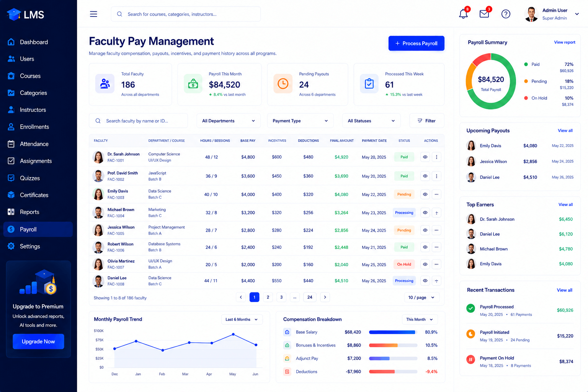Open more actions for Prof. David Smith
The image size is (588, 392).
pos(436,176)
